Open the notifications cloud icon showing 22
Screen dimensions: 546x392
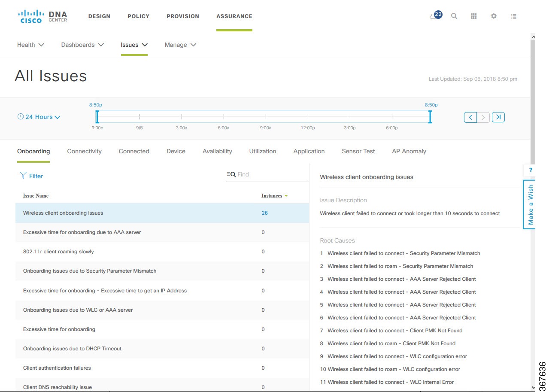[435, 15]
